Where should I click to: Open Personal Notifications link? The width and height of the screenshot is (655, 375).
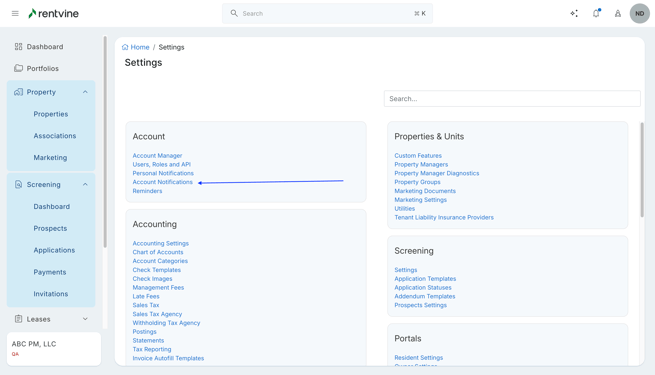click(x=163, y=173)
